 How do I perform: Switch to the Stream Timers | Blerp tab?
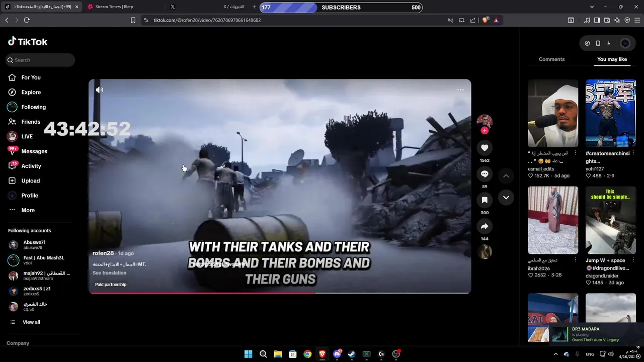(122, 7)
